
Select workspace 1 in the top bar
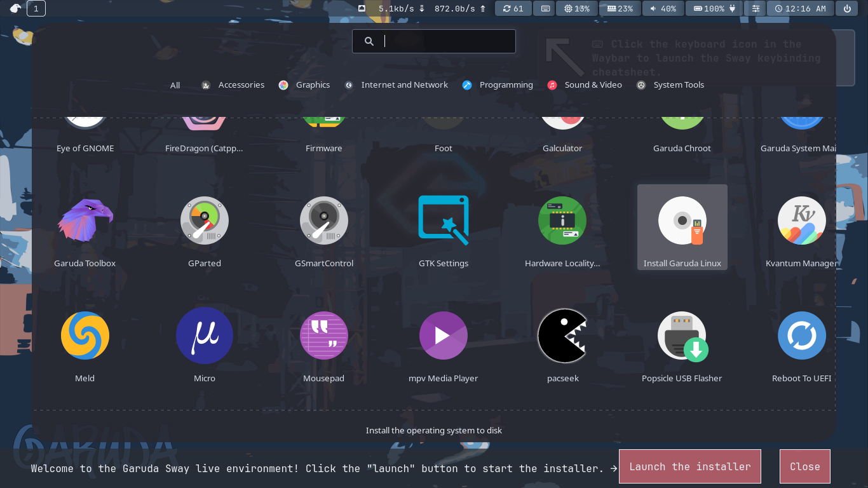pos(36,8)
